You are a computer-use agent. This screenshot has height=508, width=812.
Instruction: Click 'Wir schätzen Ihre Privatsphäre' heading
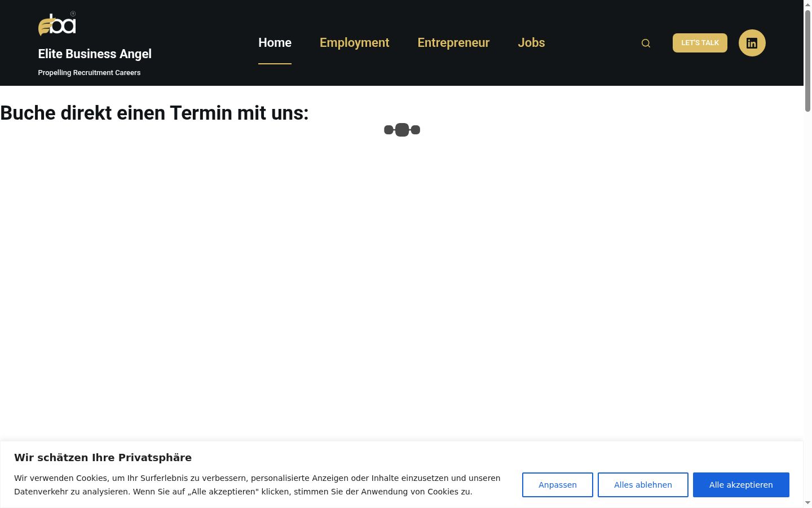click(x=103, y=458)
